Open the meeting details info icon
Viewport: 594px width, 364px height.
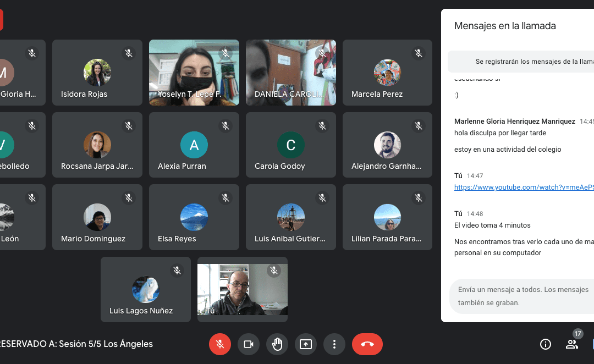pos(545,344)
